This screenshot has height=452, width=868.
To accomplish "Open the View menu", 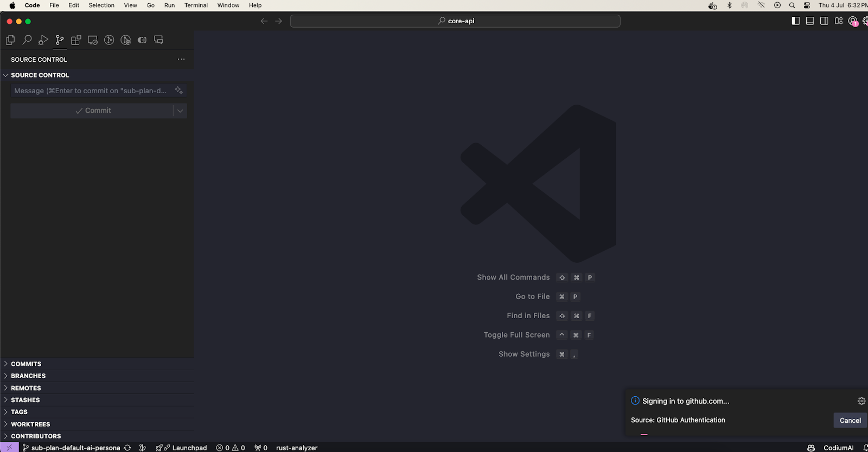I will (x=130, y=5).
